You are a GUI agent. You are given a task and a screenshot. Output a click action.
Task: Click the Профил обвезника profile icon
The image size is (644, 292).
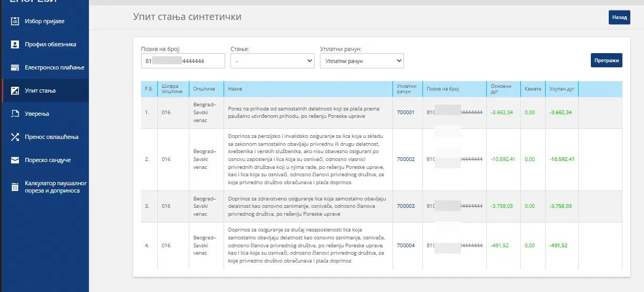tap(15, 45)
